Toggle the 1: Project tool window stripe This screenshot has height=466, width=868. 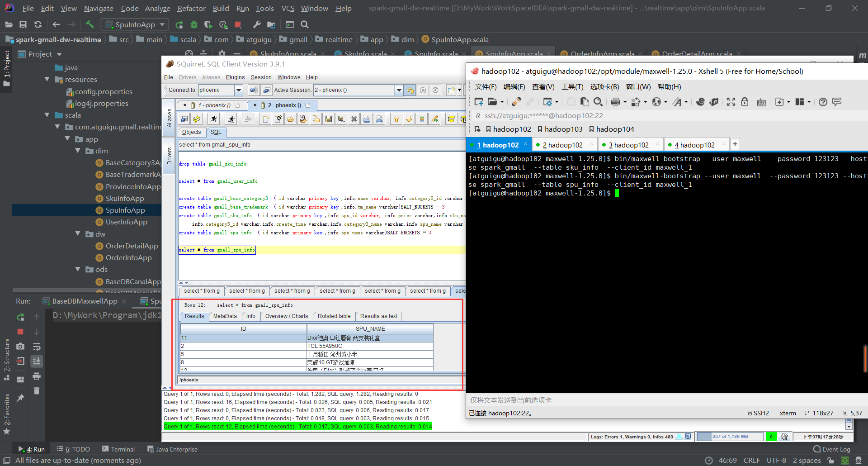(x=6, y=69)
